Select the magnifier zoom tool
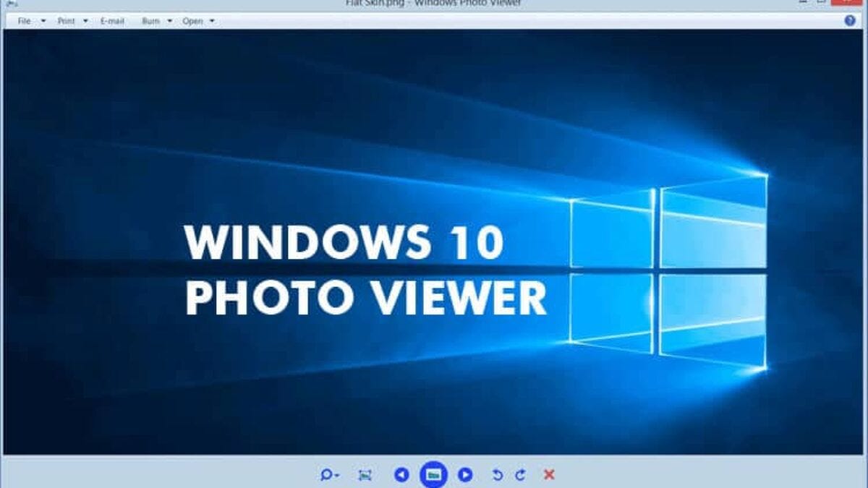Viewport: 868px width, 488px height. [328, 474]
